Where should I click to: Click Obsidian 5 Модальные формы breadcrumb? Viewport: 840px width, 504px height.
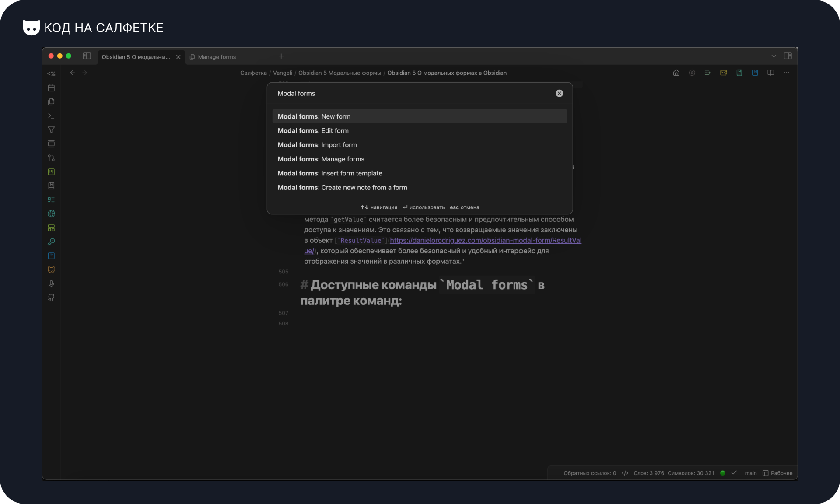click(339, 73)
